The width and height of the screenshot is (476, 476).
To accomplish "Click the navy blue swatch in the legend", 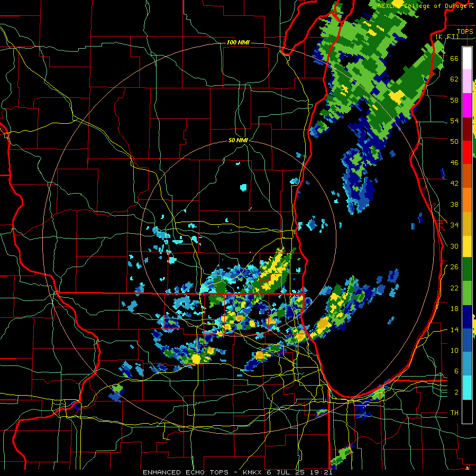I will click(467, 317).
